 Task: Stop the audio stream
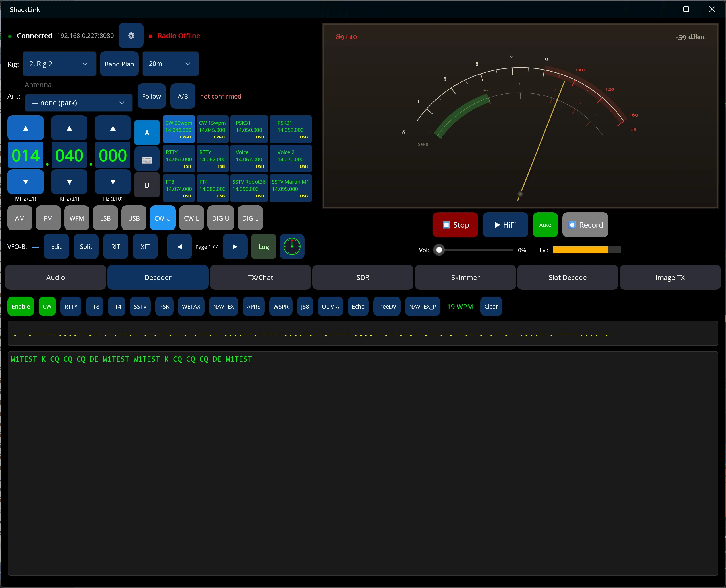pyautogui.click(x=455, y=225)
